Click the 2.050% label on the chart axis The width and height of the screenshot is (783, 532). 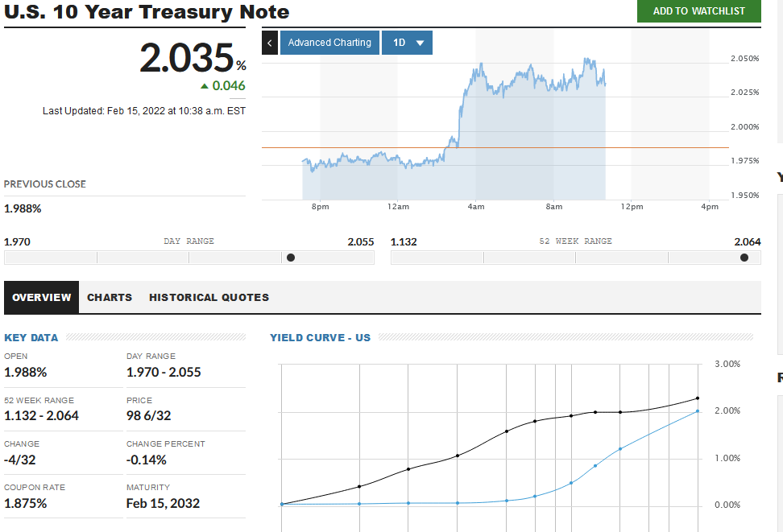744,59
